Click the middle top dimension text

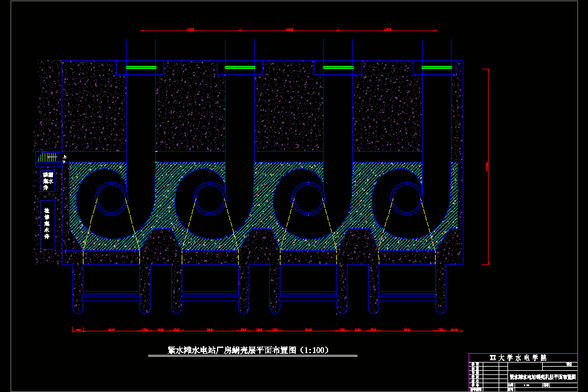(289, 29)
